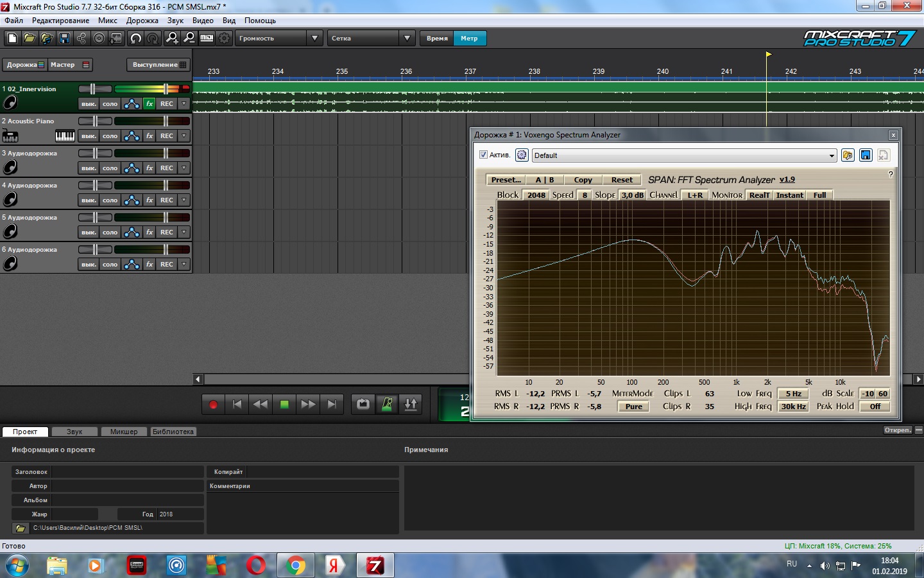Click the instrument image of 02_Innervision track
This screenshot has height=578, width=924.
click(x=10, y=103)
